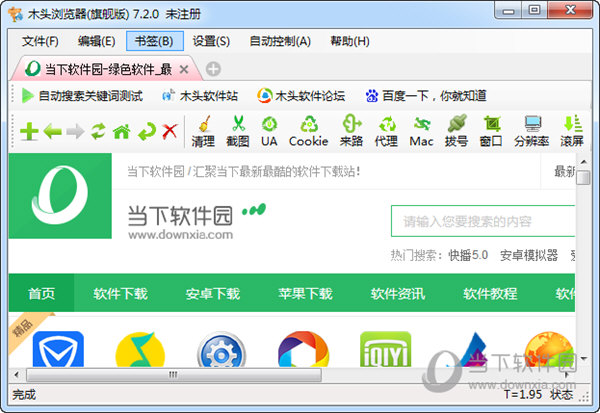Go back with the green left arrow
This screenshot has width=600, height=413.
52,132
